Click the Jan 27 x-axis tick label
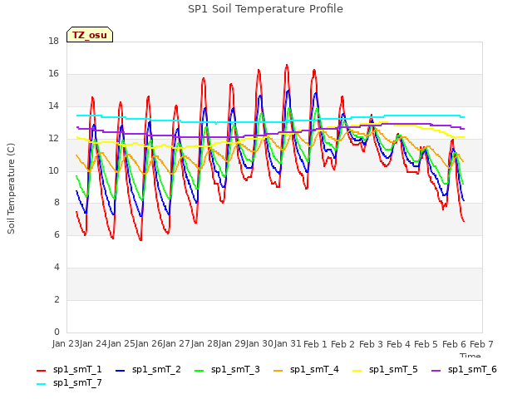 tap(176, 343)
